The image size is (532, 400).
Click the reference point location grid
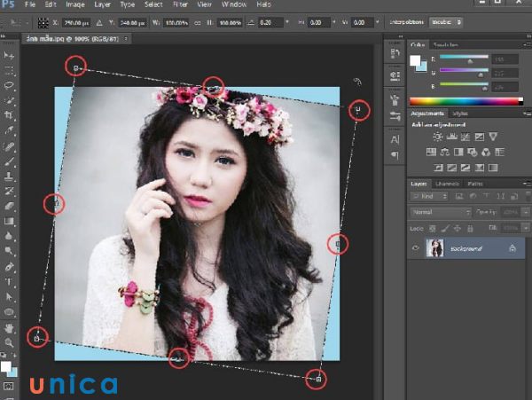(x=42, y=21)
